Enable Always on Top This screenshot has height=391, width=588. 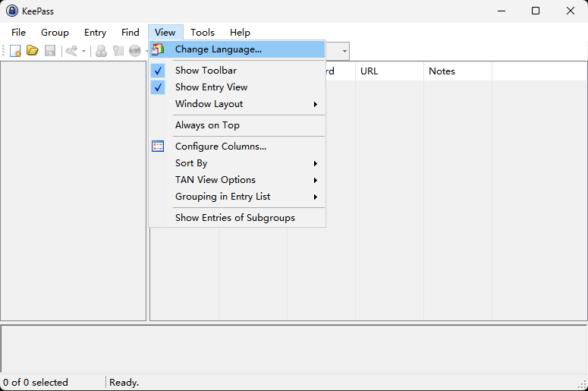pos(207,125)
